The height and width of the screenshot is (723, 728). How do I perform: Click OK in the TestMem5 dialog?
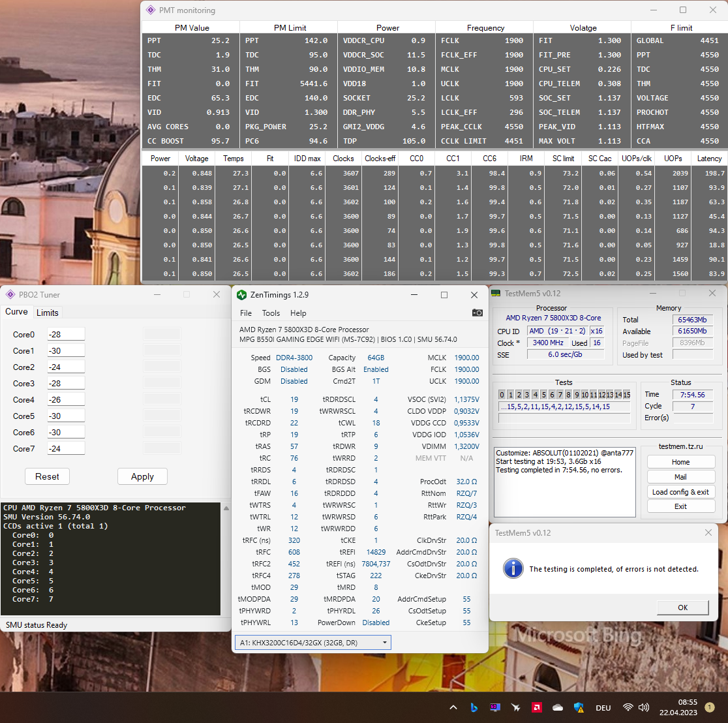[682, 607]
